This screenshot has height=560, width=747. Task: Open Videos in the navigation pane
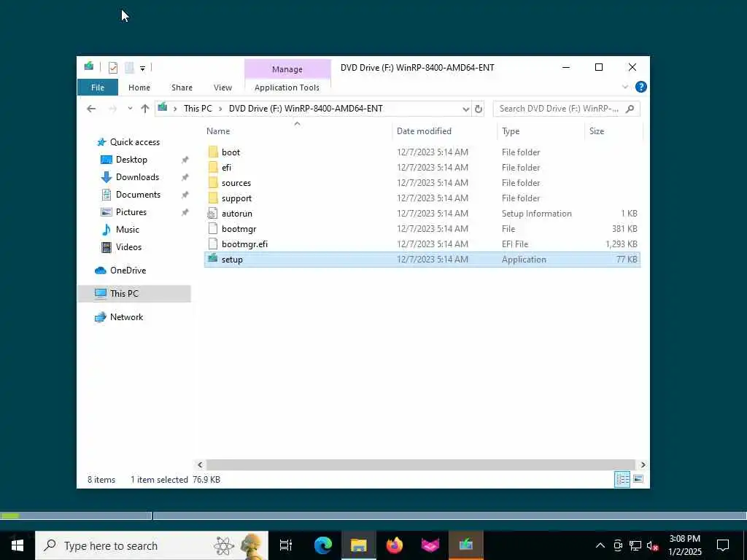[x=128, y=247]
